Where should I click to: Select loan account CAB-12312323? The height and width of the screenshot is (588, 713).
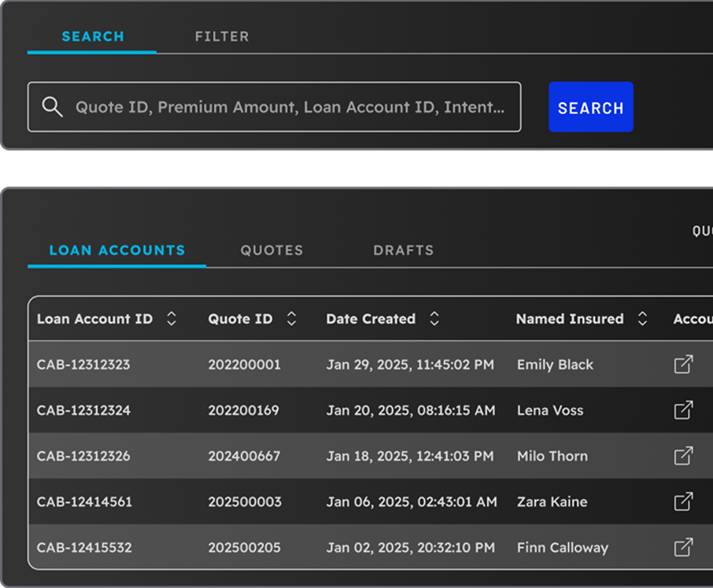[83, 364]
